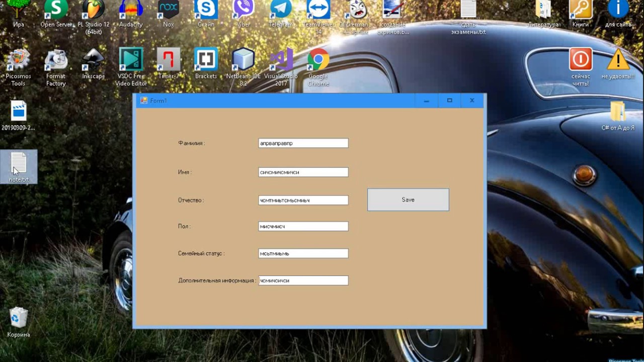Screen dimensions: 644x362
Task: Focus the Отчество text field
Action: (x=303, y=200)
